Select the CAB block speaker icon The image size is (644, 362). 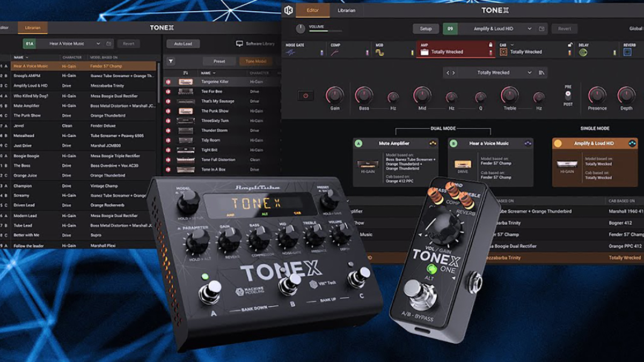(503, 52)
